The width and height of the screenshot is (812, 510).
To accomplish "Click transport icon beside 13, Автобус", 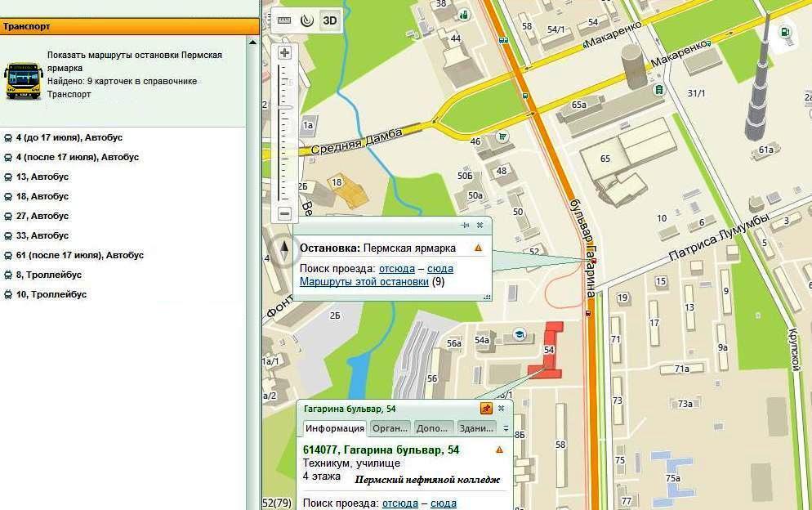I will pos(8,177).
